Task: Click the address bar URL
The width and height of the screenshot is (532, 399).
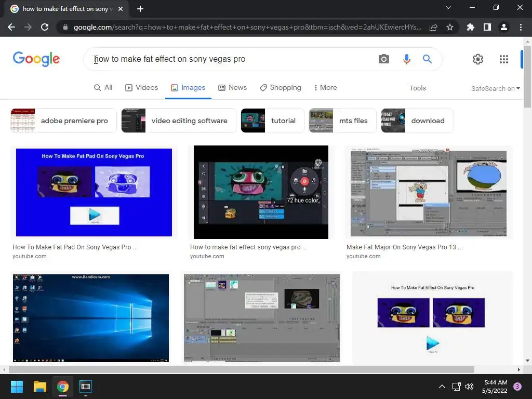Action: [x=248, y=27]
